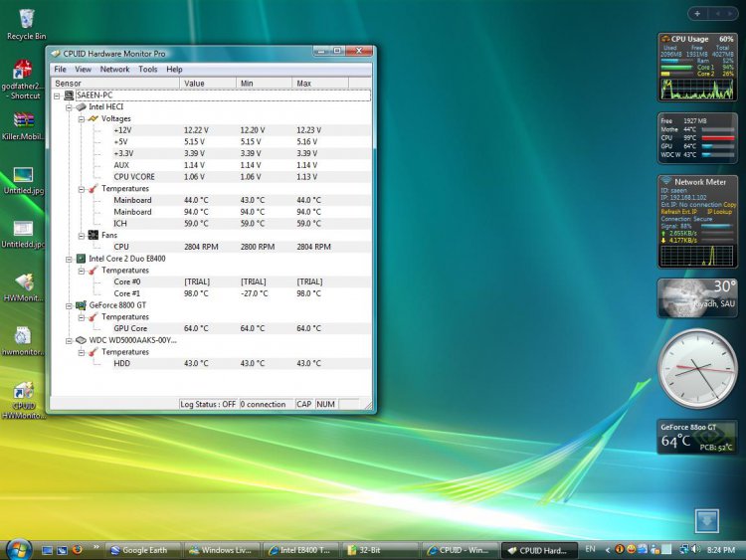
Task: Select the GPU Core temperature row
Action: tap(242, 328)
